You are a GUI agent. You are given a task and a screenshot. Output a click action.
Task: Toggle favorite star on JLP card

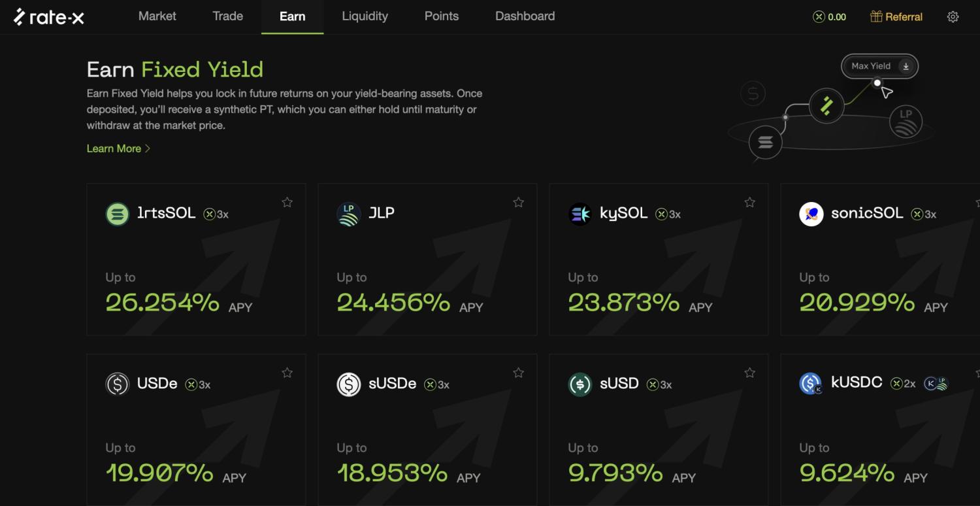tap(518, 203)
